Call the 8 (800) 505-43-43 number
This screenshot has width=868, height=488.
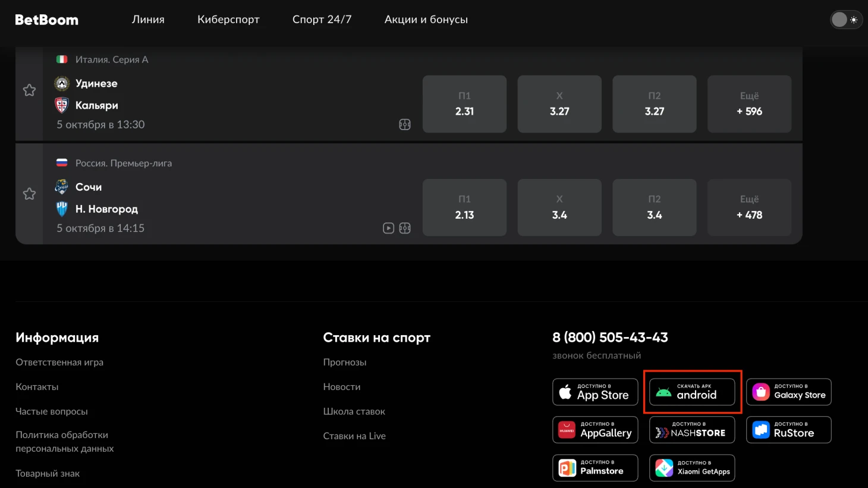coord(610,338)
